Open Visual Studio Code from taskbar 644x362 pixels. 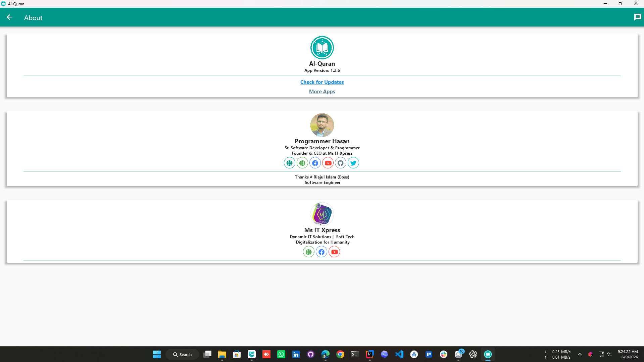click(x=399, y=354)
